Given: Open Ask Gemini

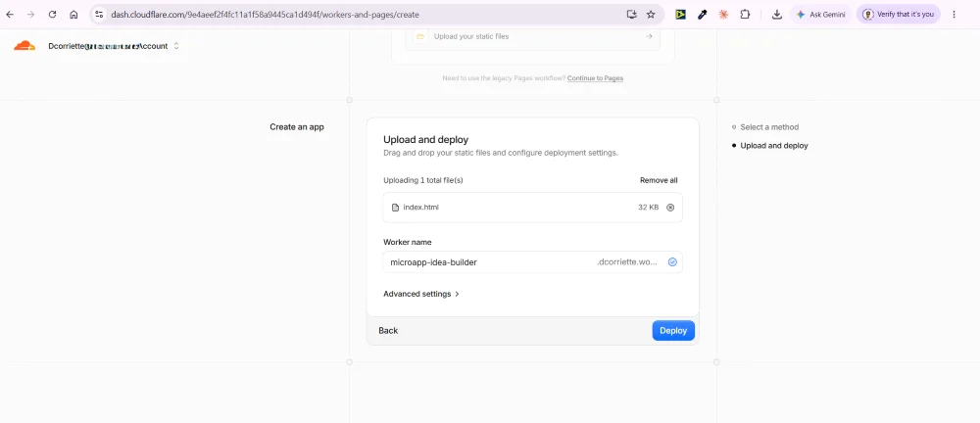Looking at the screenshot, I should point(820,15).
